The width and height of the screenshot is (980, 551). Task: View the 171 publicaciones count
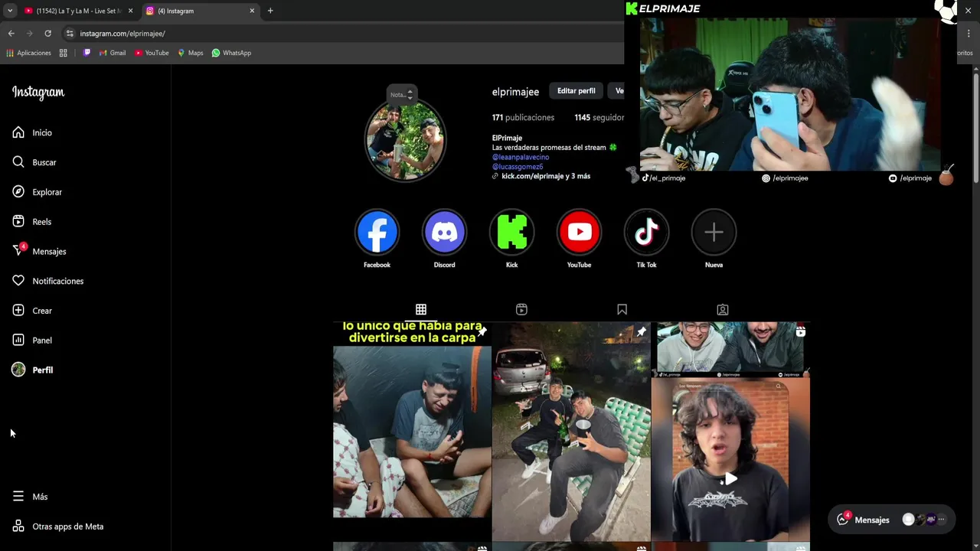(x=523, y=118)
